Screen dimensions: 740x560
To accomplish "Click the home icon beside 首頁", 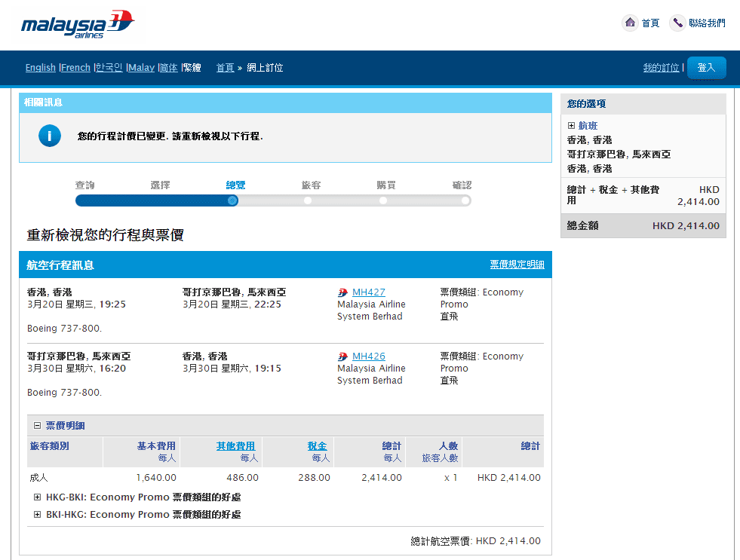I will [x=630, y=23].
